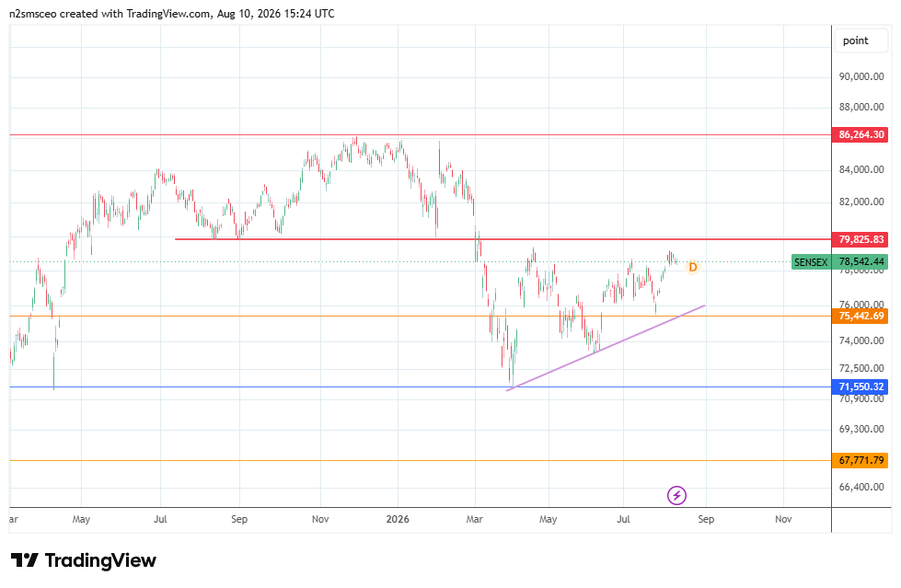Click the Mar label after 2026
This screenshot has width=901, height=588.
click(x=474, y=519)
